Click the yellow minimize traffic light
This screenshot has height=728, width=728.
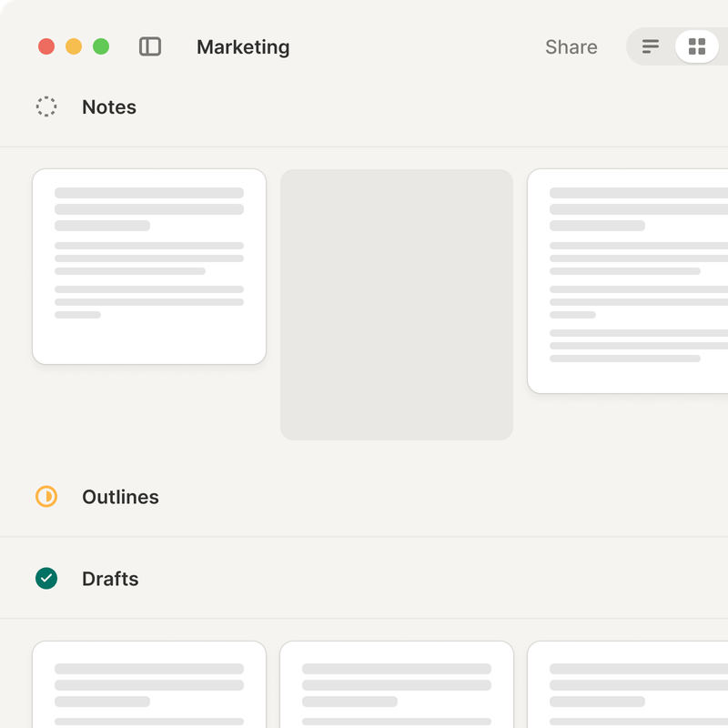point(73,45)
